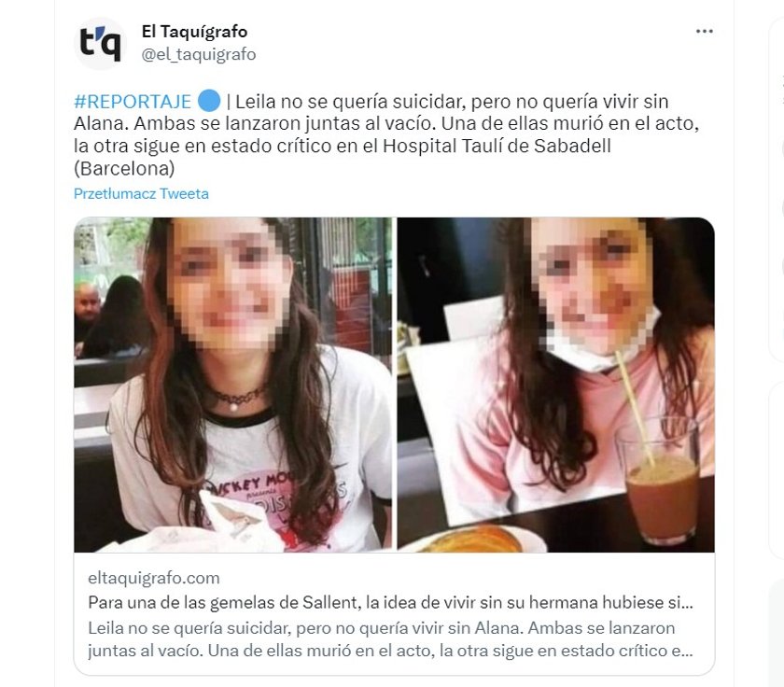The image size is (784, 687).
Task: Click the blue circle emoji after #REPORTAJE
Action: (x=209, y=101)
